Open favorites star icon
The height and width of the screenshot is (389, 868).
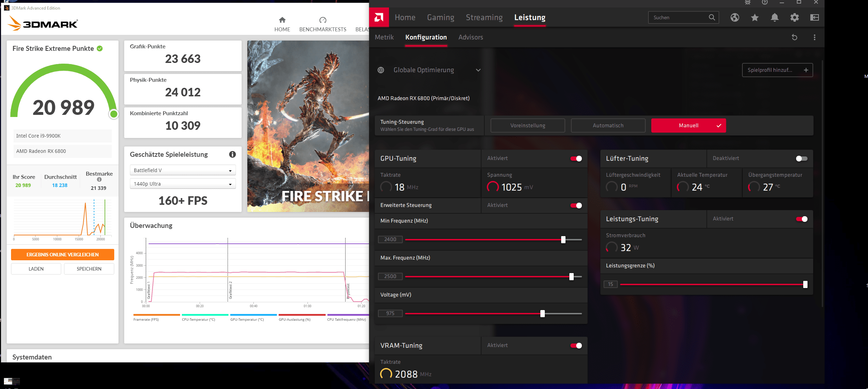755,17
